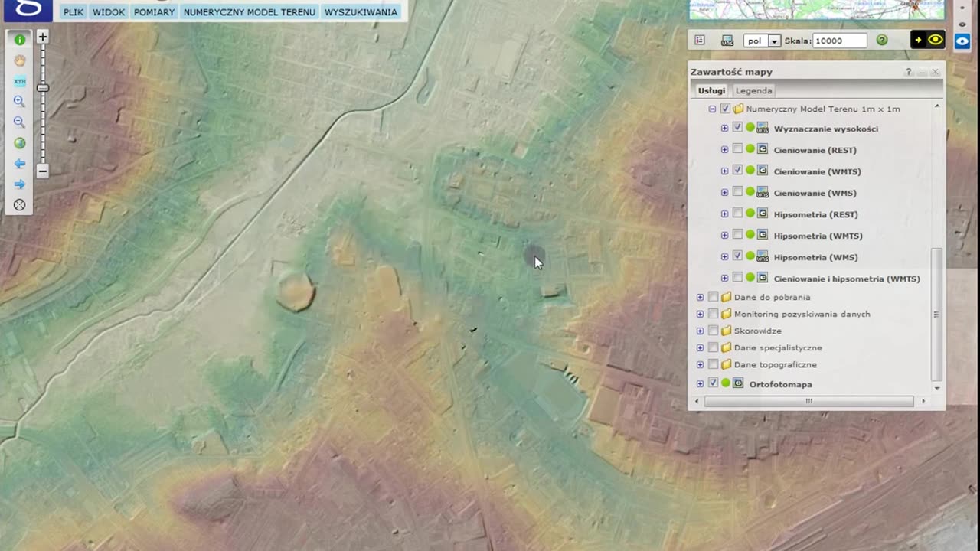The height and width of the screenshot is (551, 980).
Task: Open the list icon beside language selector
Action: tap(700, 41)
